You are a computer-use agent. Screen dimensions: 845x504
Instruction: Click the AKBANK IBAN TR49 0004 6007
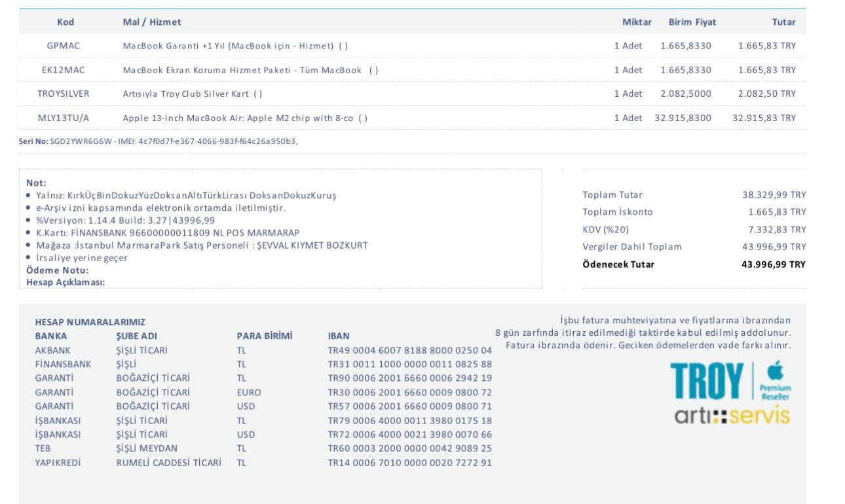pos(410,350)
